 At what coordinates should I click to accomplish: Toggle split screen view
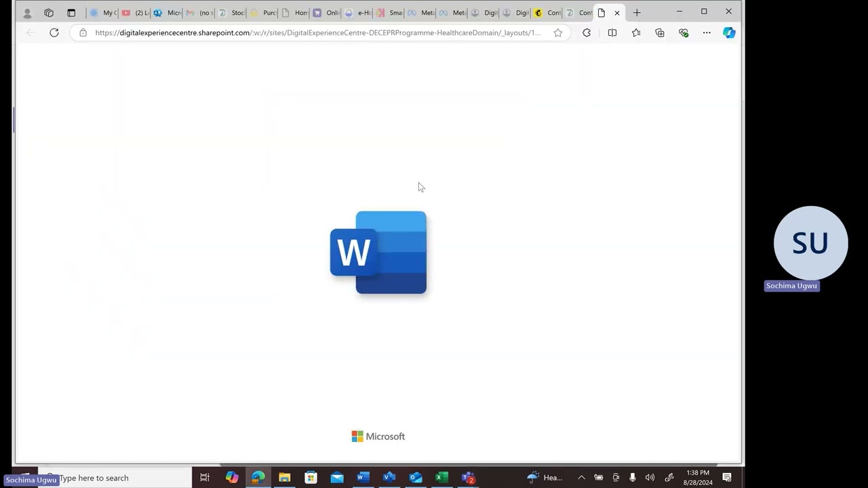click(612, 33)
